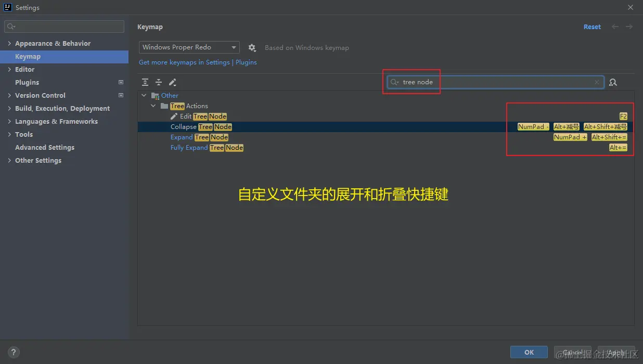Click the Tree Actions folder icon
The image size is (643, 364).
[x=164, y=106]
